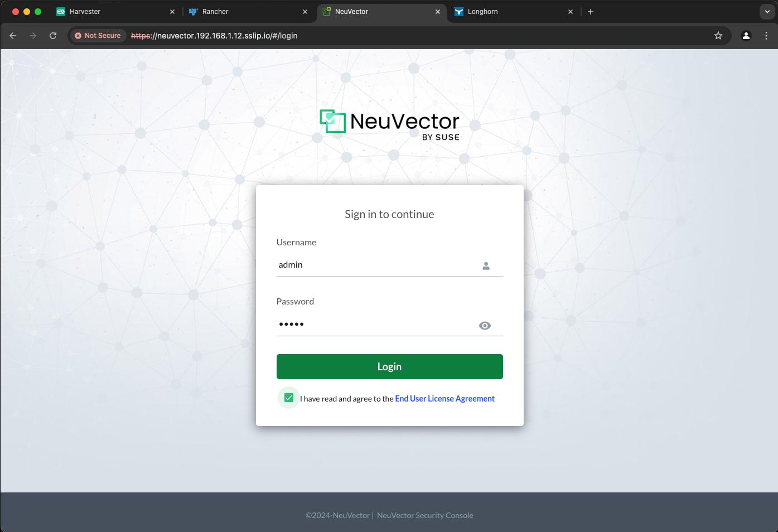Open the browser three-dot menu

(x=766, y=36)
